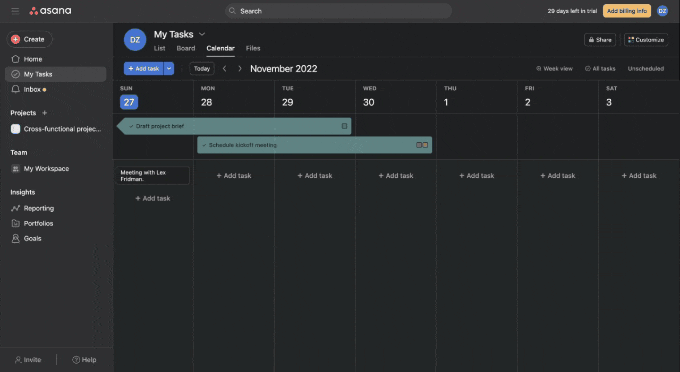
Task: Click Invite at sidebar bottom
Action: [28, 360]
